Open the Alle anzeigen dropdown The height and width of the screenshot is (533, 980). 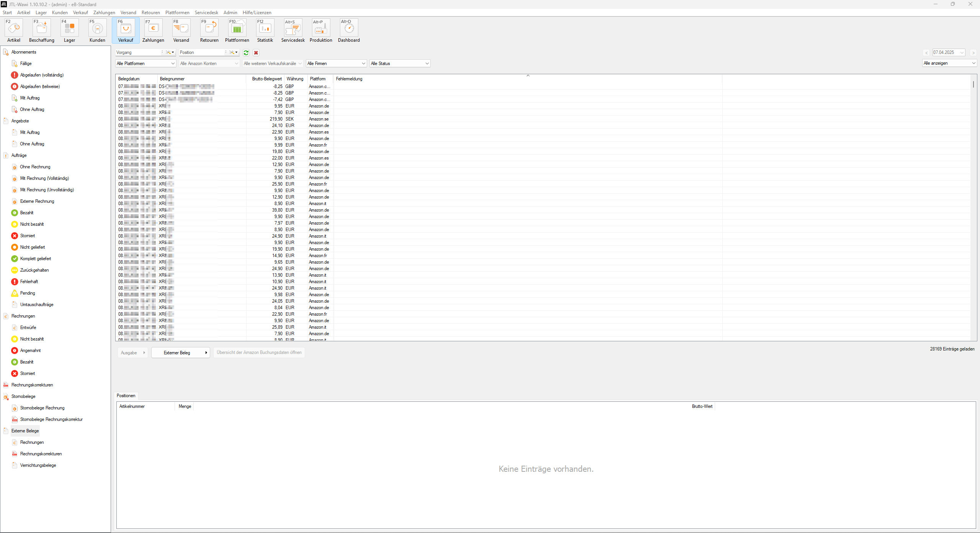[x=949, y=63]
